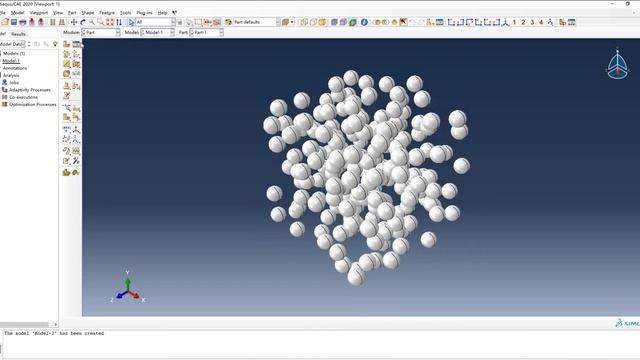
Task: Click the Jobs icon in model tree
Action: (4, 82)
